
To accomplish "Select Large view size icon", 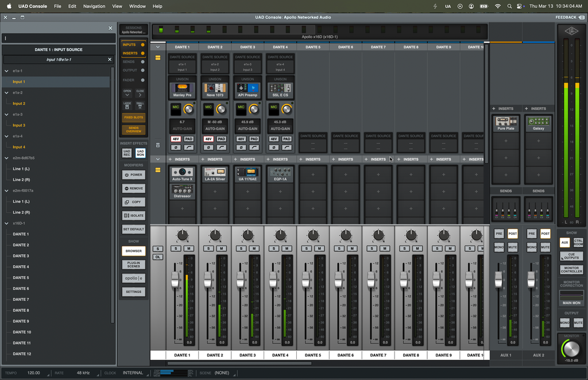I will [127, 105].
